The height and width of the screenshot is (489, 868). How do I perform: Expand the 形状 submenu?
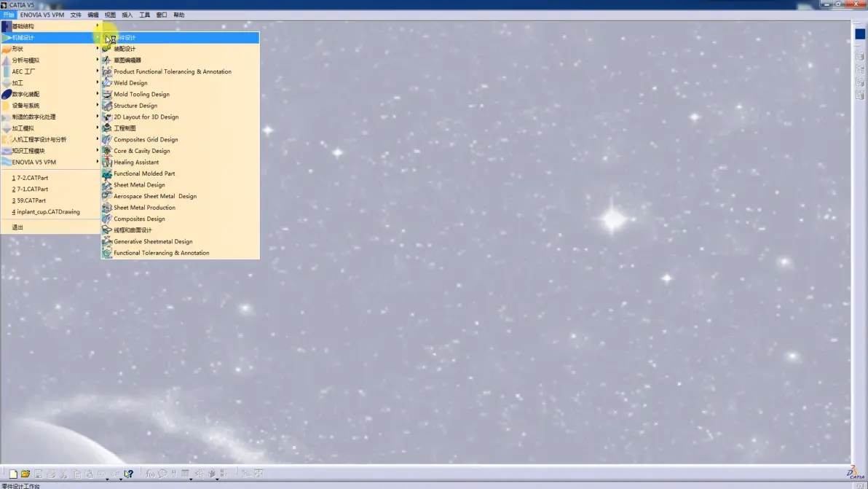(50, 49)
